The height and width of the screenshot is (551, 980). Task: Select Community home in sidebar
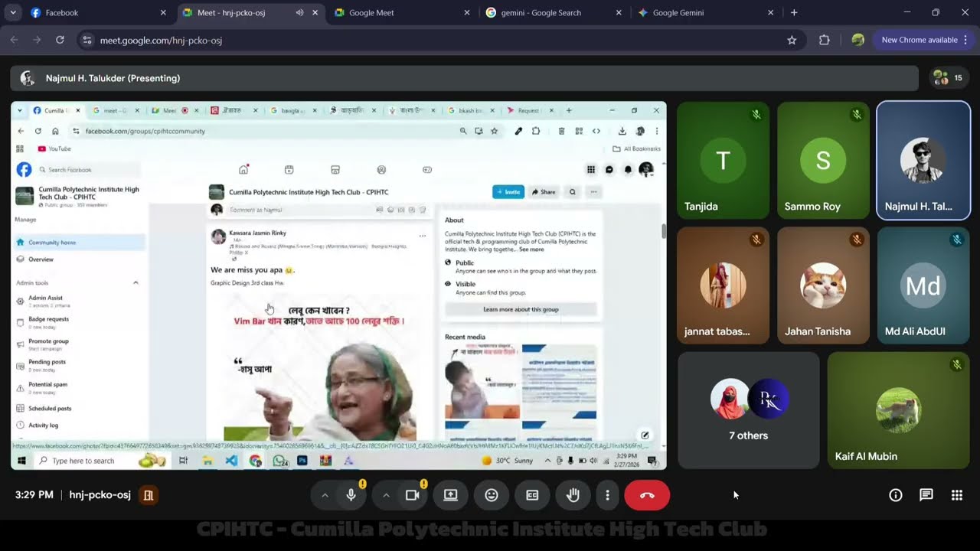[80, 243]
